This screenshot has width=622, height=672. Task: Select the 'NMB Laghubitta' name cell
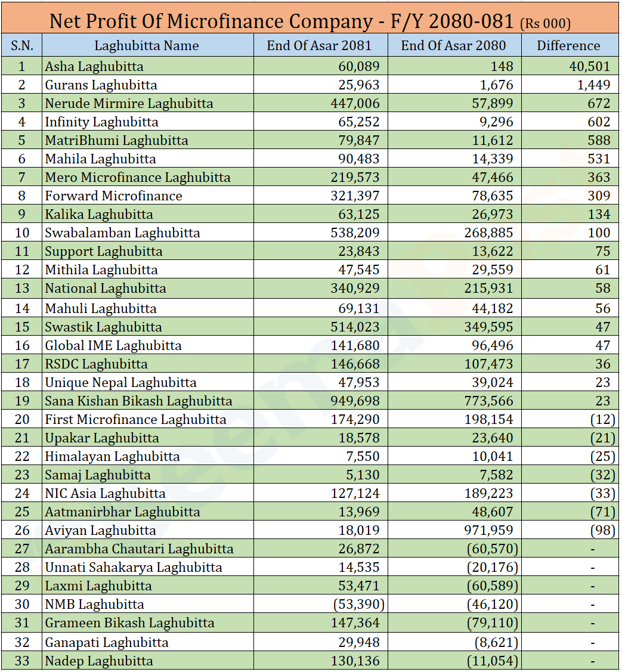click(x=94, y=604)
